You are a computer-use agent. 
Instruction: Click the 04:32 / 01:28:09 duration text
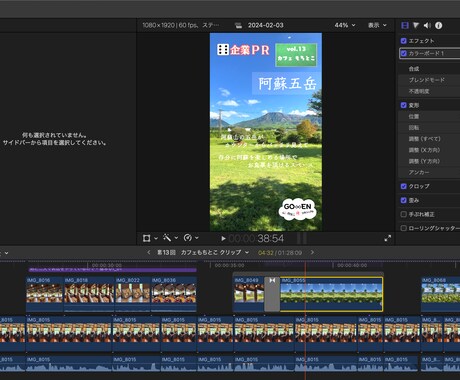coord(280,253)
